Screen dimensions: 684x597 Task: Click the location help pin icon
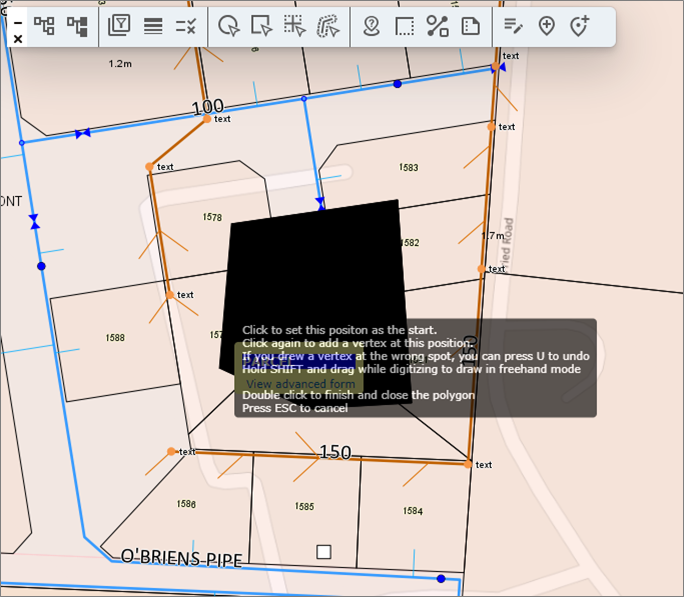pos(372,27)
